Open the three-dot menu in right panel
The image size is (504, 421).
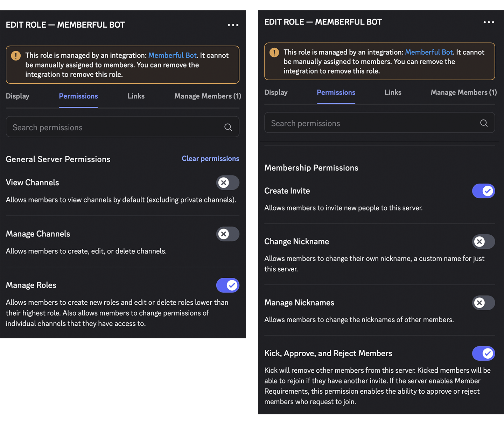489,22
